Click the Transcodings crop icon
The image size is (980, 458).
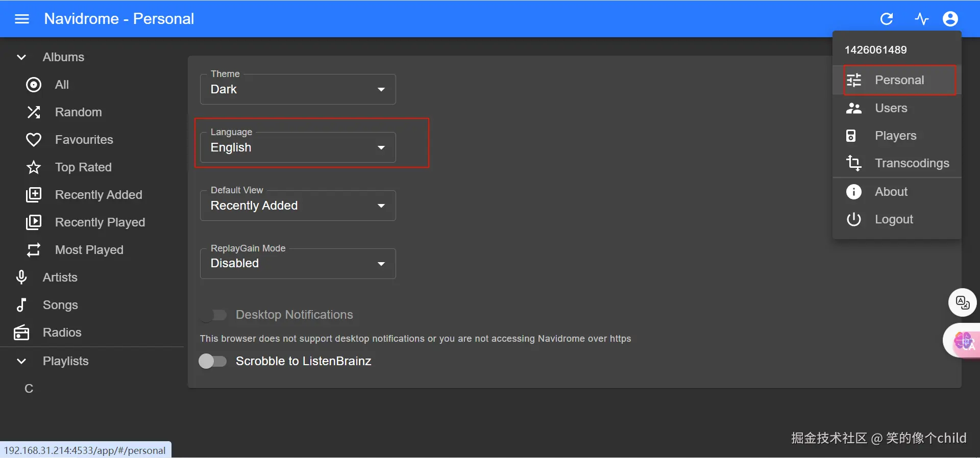854,163
